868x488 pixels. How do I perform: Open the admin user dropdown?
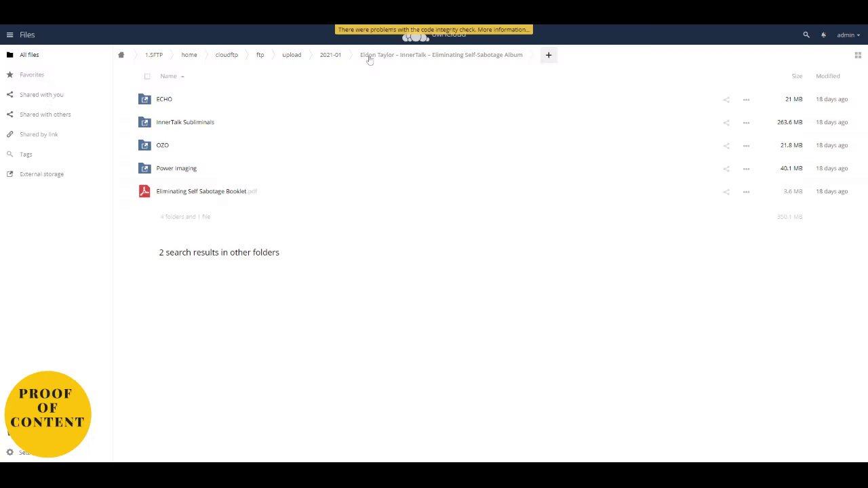pos(848,35)
